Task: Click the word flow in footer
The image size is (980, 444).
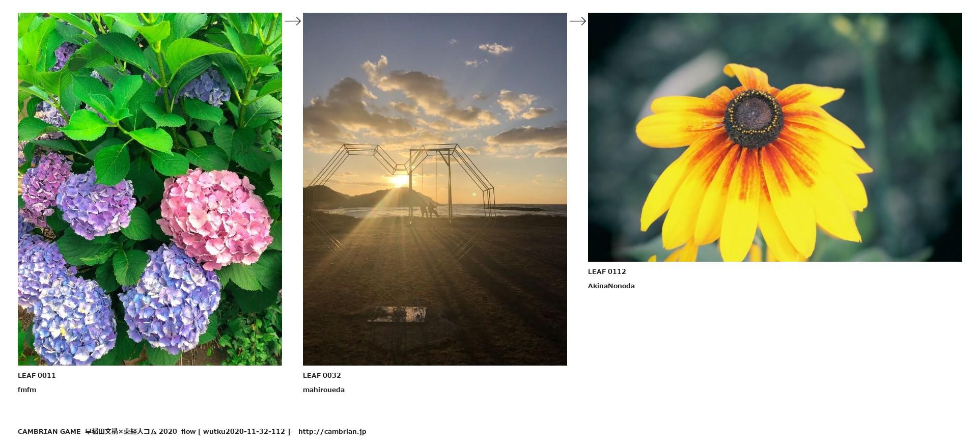Action: point(188,431)
